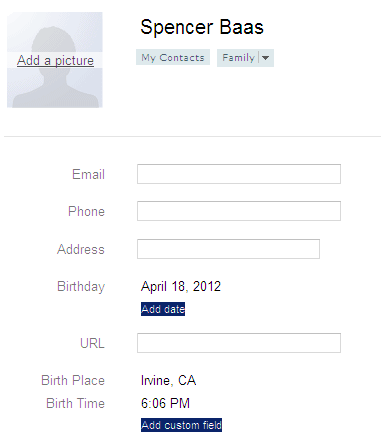Focus the Email input field
The image size is (381, 438).
(x=239, y=174)
